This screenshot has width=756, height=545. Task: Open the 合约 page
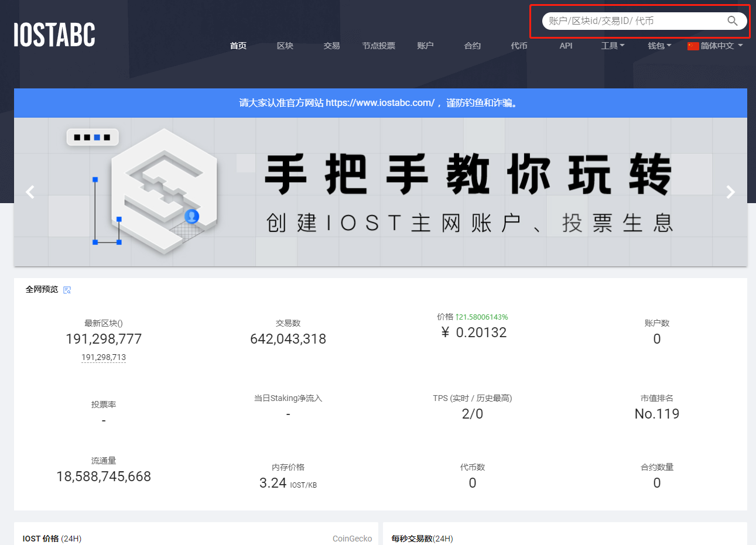(472, 45)
